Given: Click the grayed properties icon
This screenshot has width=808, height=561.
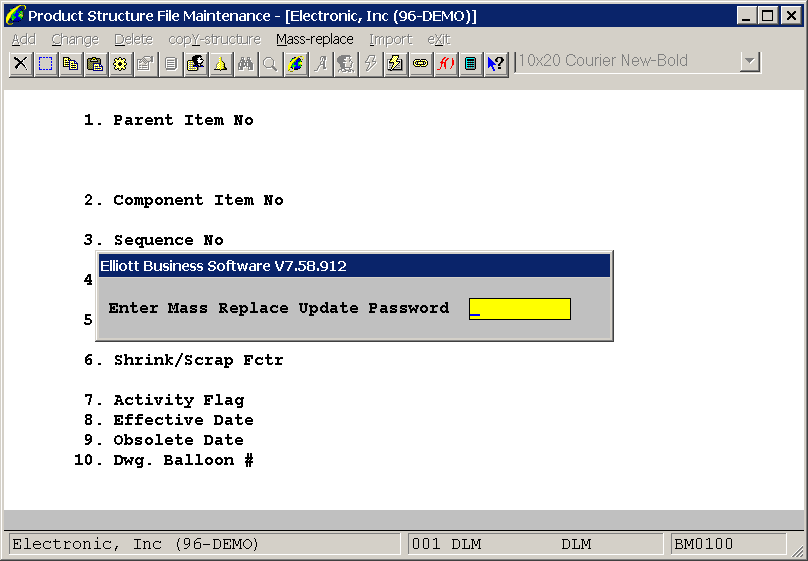Looking at the screenshot, I should pyautogui.click(x=145, y=64).
